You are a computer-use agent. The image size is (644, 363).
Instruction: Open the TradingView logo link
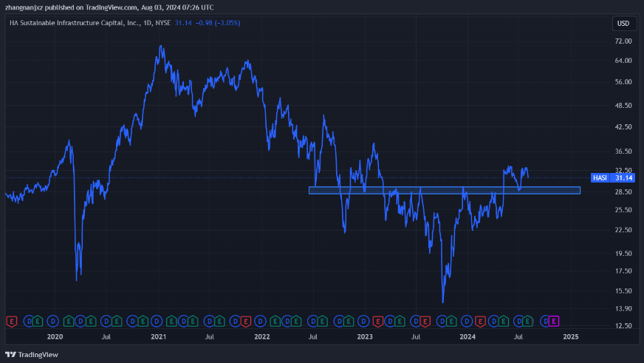point(32,354)
